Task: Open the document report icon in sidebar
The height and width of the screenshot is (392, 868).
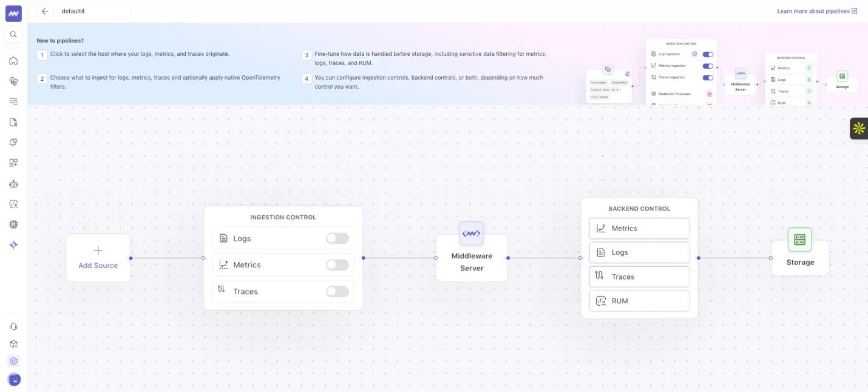Action: coord(13,122)
